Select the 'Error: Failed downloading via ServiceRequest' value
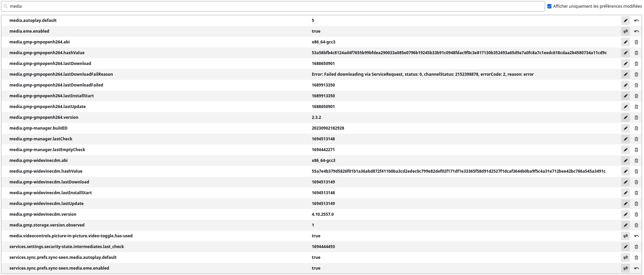644x275 pixels. [x=423, y=74]
